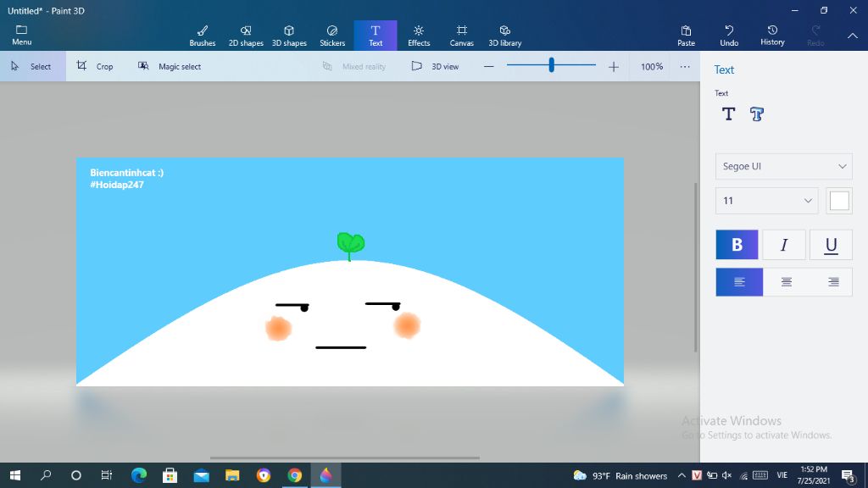Open Task View on the taskbar
Screen dimensions: 868x488
pos(106,475)
